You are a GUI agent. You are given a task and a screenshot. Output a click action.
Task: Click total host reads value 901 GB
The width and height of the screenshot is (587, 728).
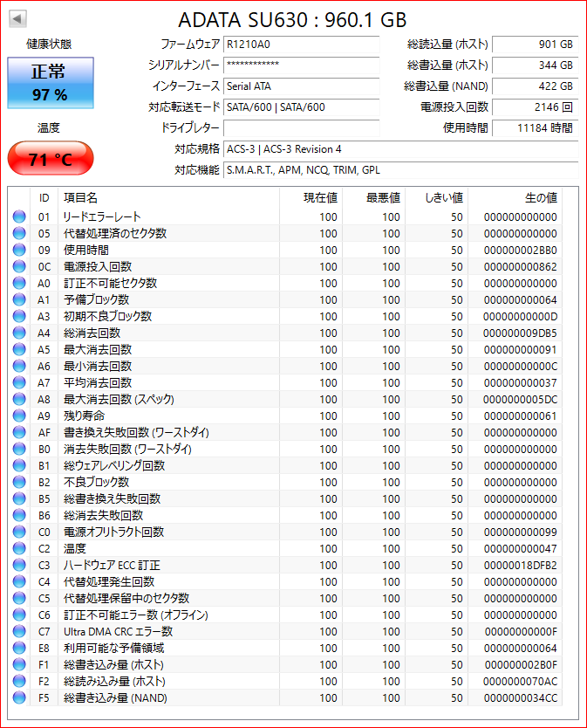tap(535, 45)
